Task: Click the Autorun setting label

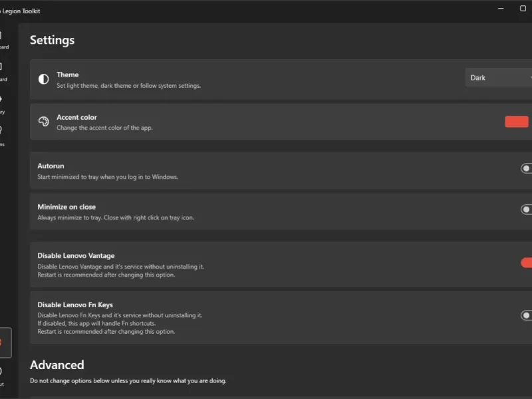Action: pyautogui.click(x=51, y=166)
